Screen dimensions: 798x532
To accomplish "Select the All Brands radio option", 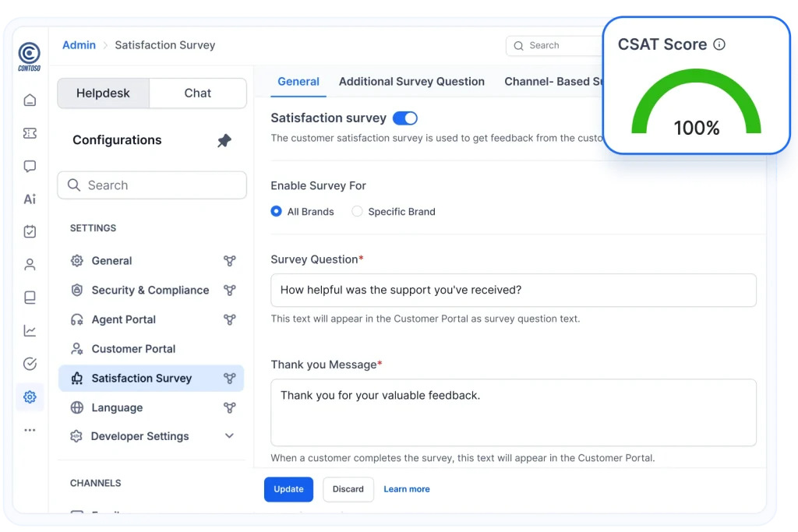I will (276, 211).
